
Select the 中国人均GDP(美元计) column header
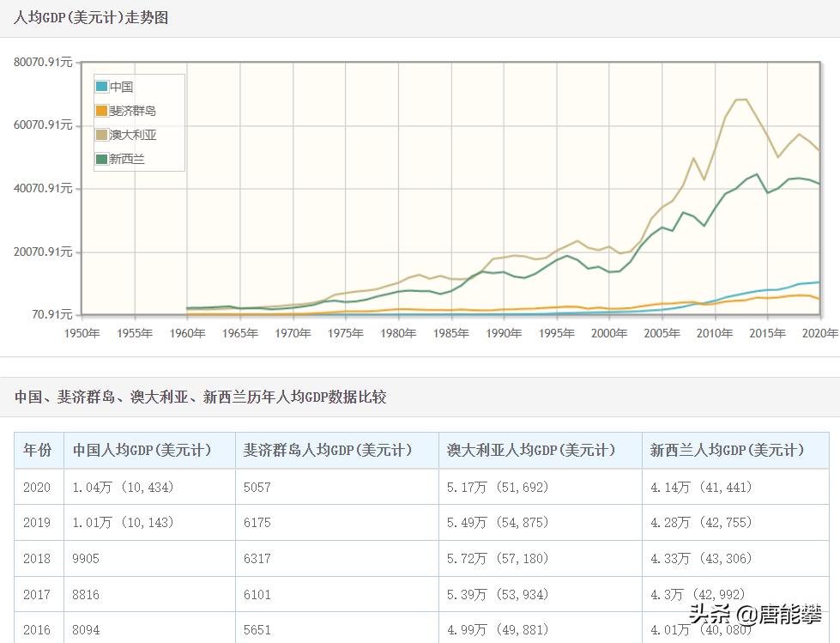(x=142, y=450)
